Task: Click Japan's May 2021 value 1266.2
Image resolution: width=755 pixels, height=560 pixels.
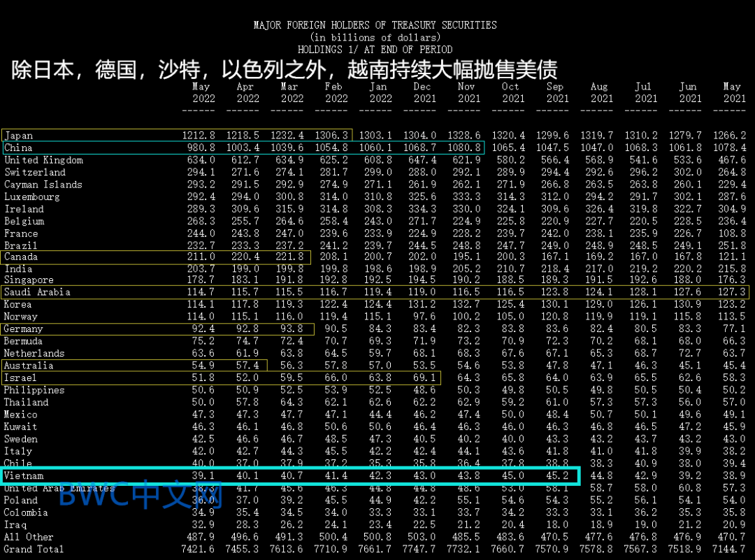Action: (729, 136)
